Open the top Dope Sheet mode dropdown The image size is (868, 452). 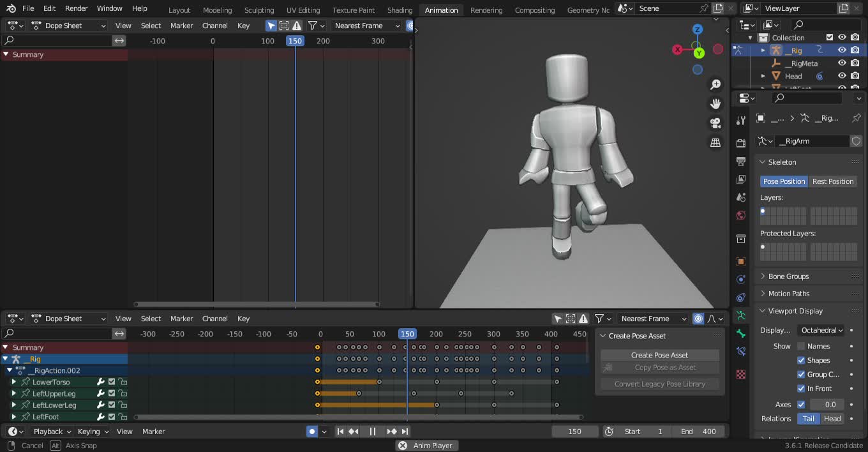[x=68, y=26]
